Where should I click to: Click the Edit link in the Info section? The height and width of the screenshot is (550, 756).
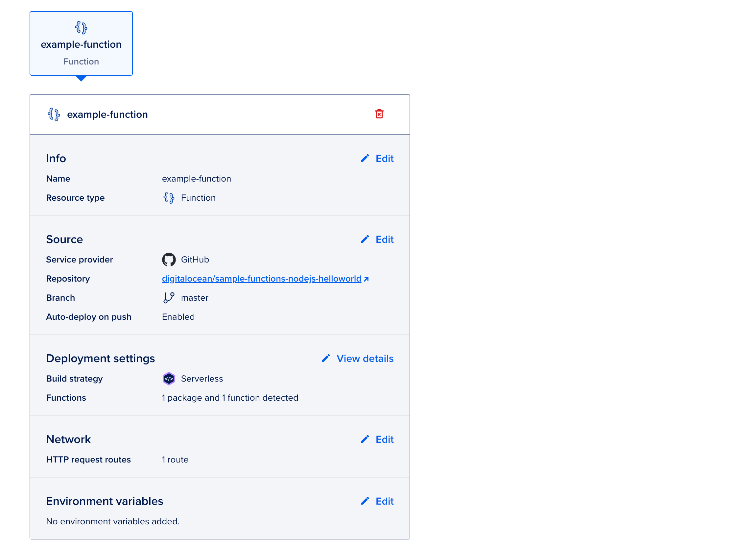[x=384, y=159]
